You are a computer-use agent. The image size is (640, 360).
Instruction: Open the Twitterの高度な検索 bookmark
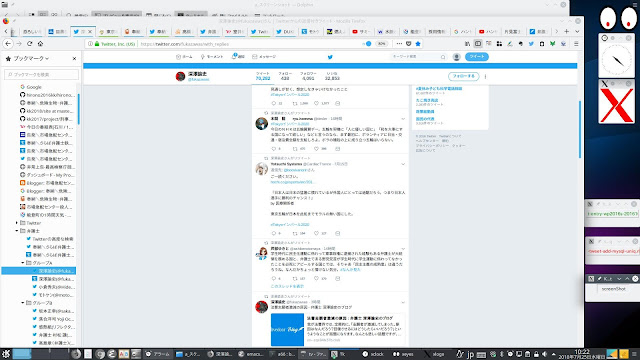point(50,239)
